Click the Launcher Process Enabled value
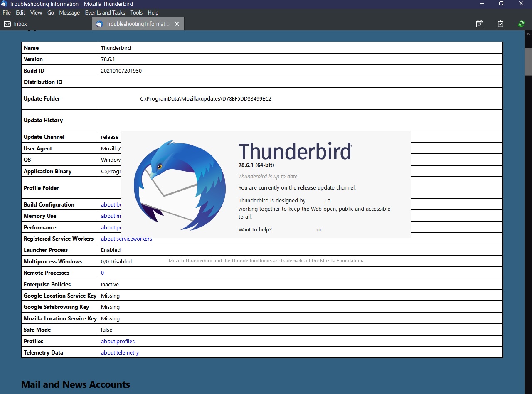The image size is (532, 394). (111, 250)
